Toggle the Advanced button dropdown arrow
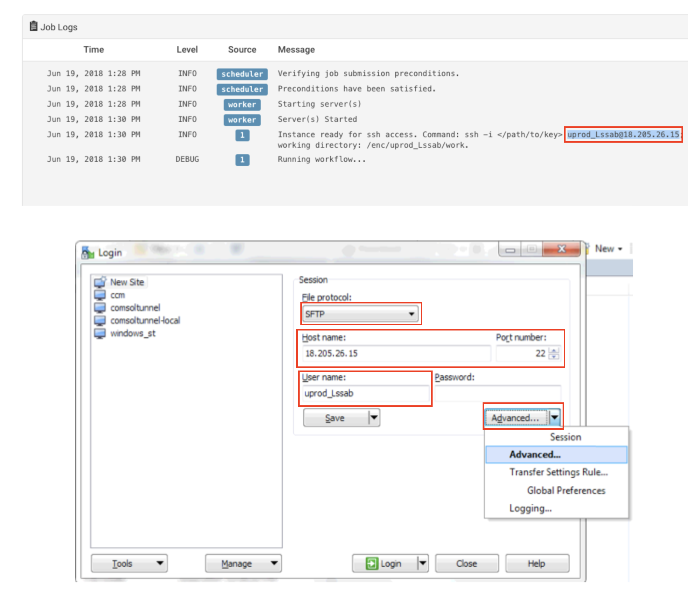The width and height of the screenshot is (700, 598). [x=554, y=418]
